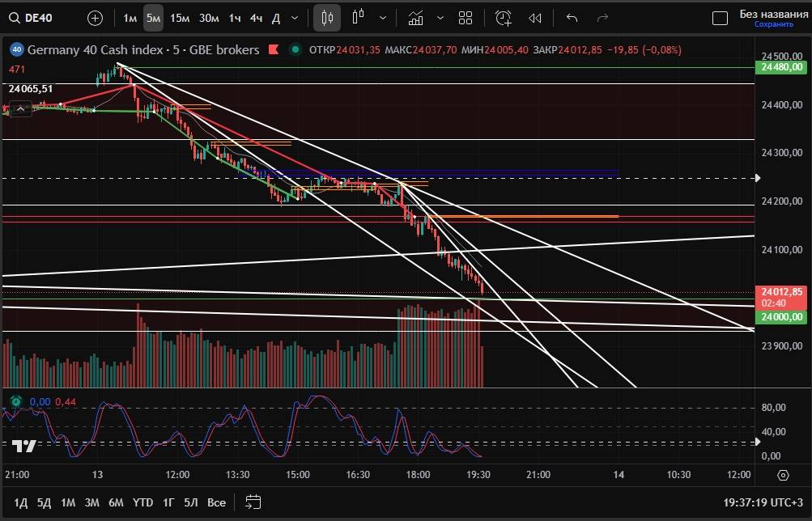
Task: Click the add symbol plus icon
Action: pyautogui.click(x=95, y=18)
